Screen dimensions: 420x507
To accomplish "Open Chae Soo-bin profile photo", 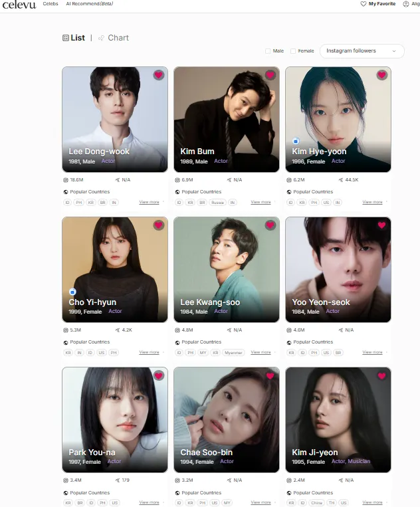I will [227, 420].
